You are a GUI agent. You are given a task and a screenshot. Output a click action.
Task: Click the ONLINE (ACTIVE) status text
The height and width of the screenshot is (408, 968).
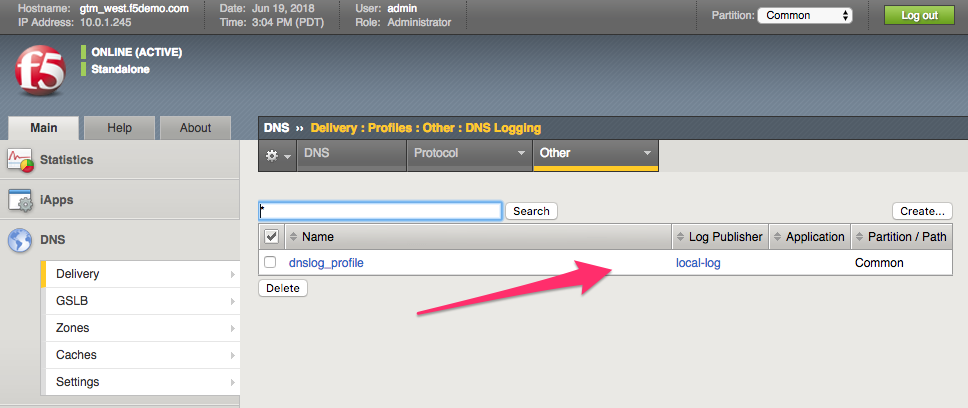pos(136,52)
